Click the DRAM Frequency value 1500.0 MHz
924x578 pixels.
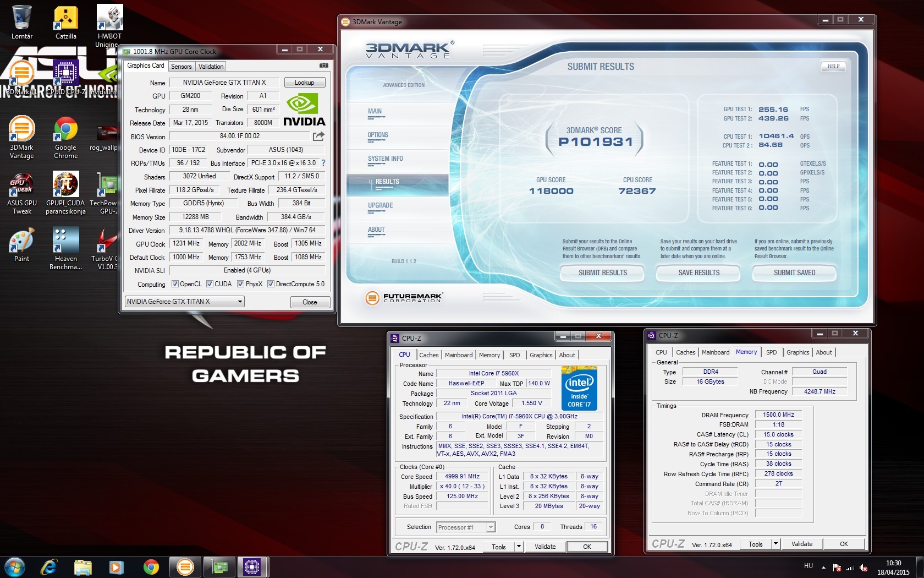click(778, 415)
